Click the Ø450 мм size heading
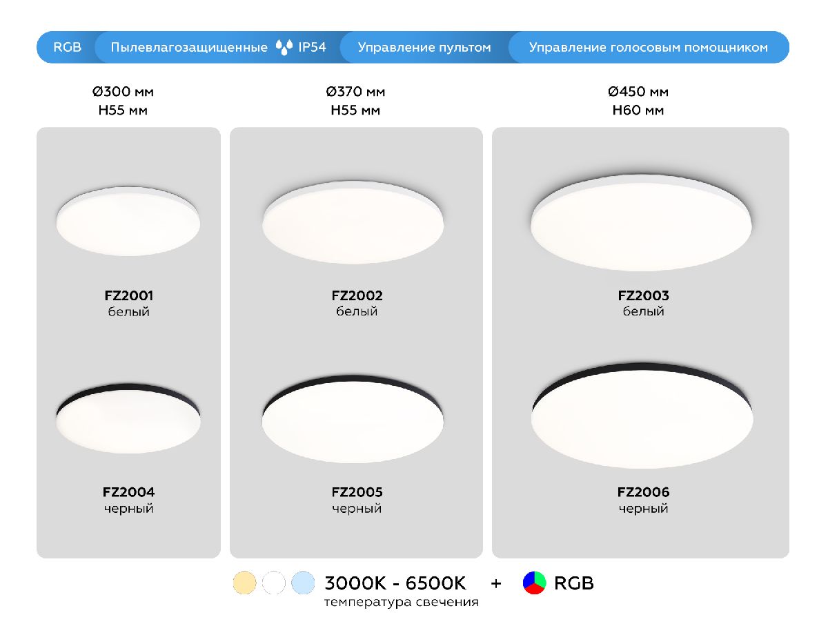The width and height of the screenshot is (828, 644). pos(638,92)
